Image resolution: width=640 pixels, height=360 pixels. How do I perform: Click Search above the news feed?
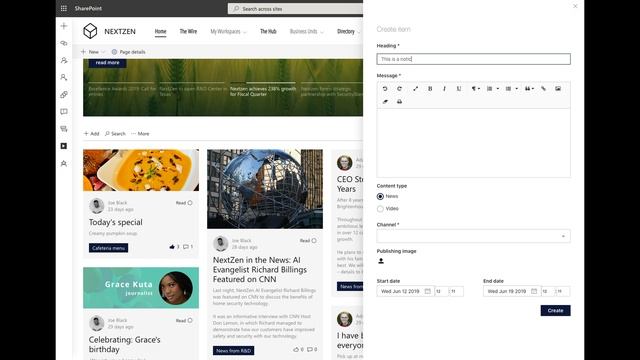pyautogui.click(x=115, y=133)
